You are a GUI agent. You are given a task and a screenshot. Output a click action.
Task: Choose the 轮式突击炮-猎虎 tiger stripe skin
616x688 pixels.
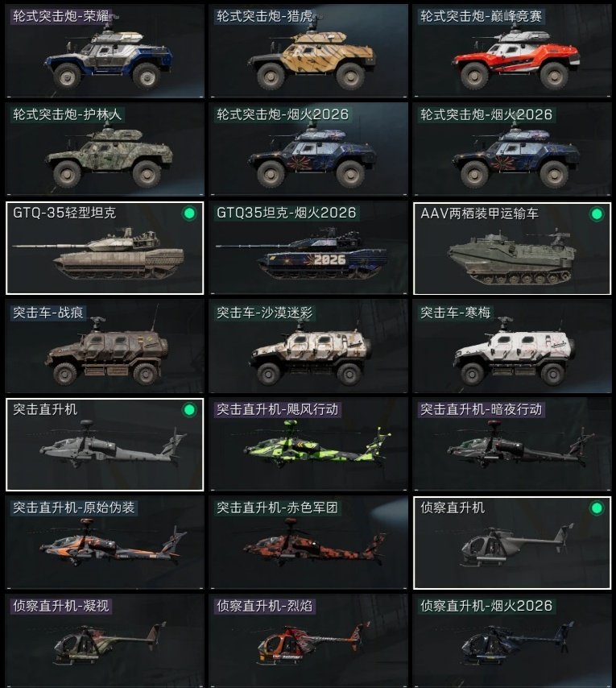coord(308,51)
